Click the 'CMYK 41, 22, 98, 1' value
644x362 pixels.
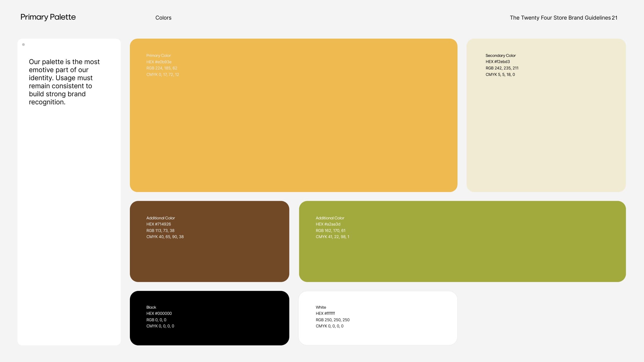[x=332, y=237]
